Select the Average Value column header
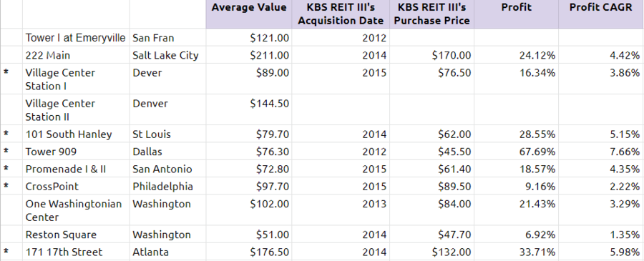 tap(249, 14)
